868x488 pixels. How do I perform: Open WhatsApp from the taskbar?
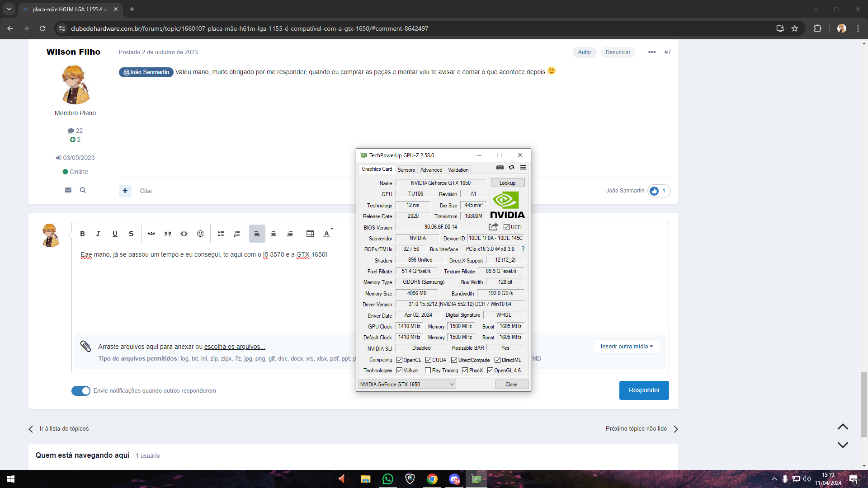click(x=387, y=479)
